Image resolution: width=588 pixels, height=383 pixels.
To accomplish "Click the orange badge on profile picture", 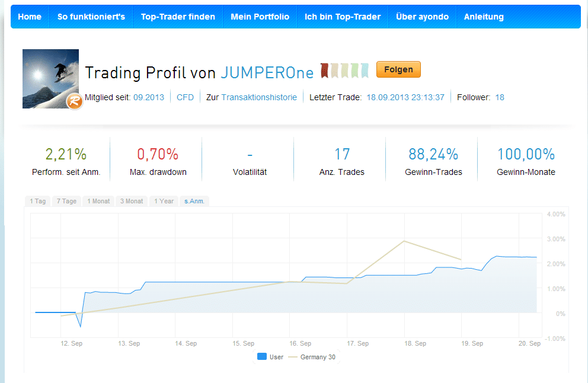I will [x=74, y=101].
